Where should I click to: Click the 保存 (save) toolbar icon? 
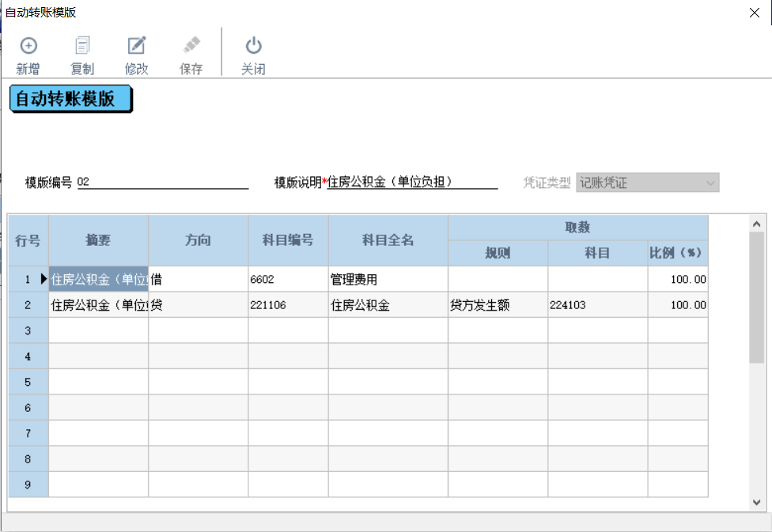[x=191, y=46]
